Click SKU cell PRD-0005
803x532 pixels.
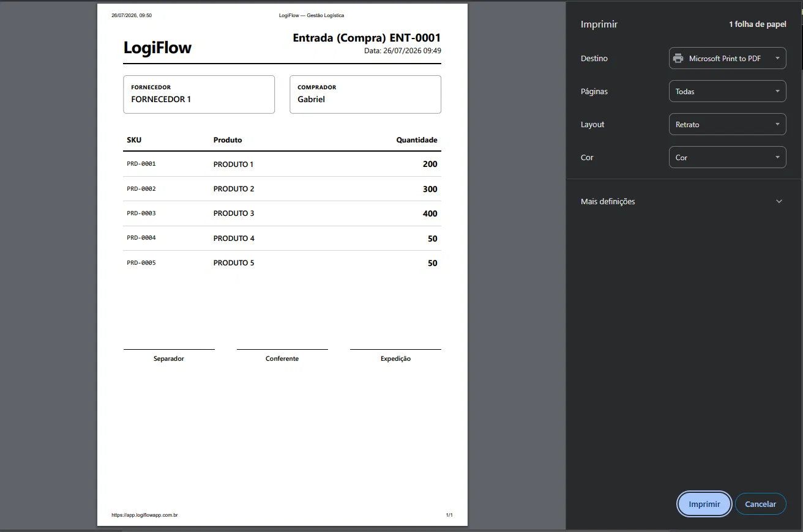coord(141,263)
